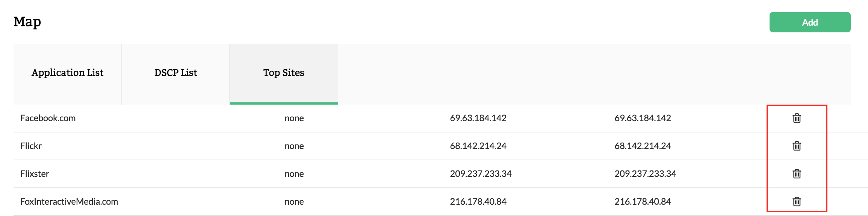The image size is (868, 216).
Task: Click "none" in the FoxInteractiveMedia.com row
Action: [x=294, y=202]
